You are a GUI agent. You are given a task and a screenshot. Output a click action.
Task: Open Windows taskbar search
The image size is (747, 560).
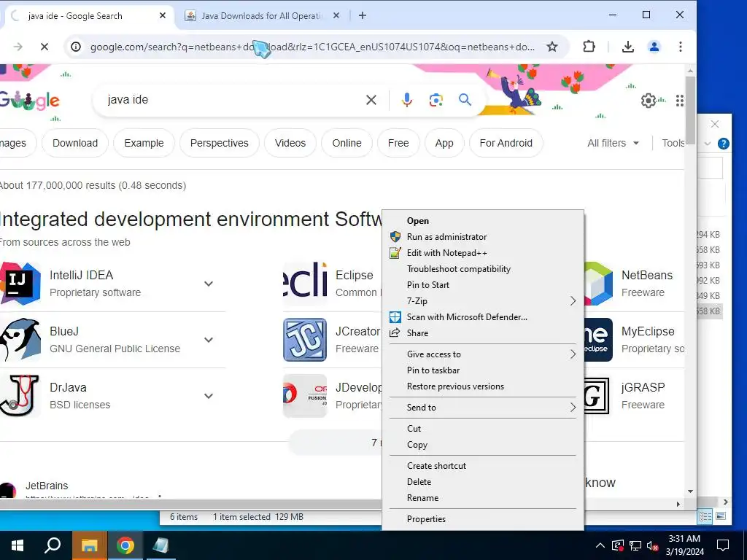pos(53,545)
